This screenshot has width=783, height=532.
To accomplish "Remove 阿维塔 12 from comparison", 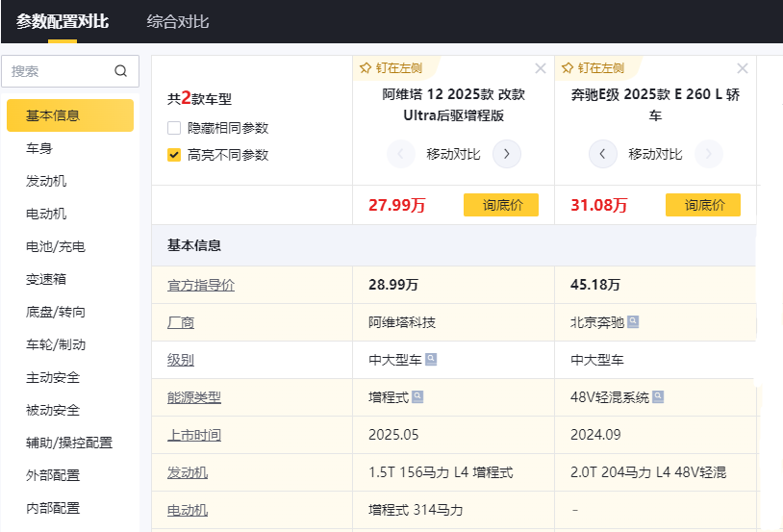I will 541,68.
